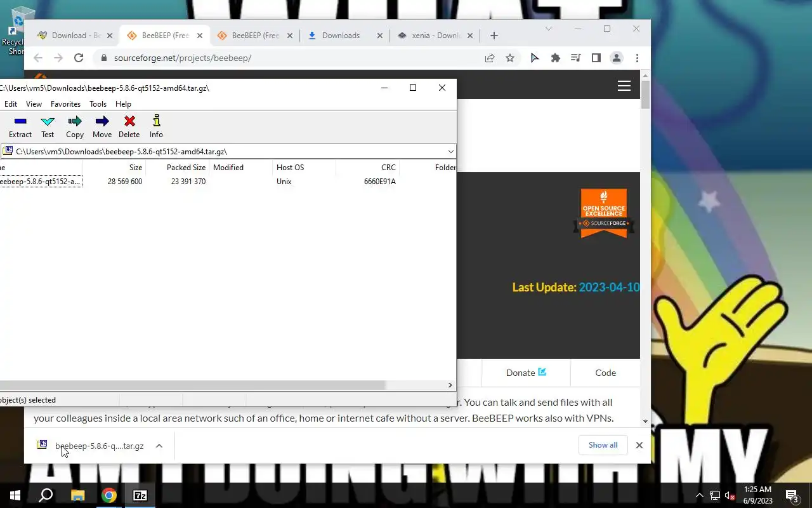Select the beebeep-5.8.6-qt5152 archive row

click(x=228, y=182)
